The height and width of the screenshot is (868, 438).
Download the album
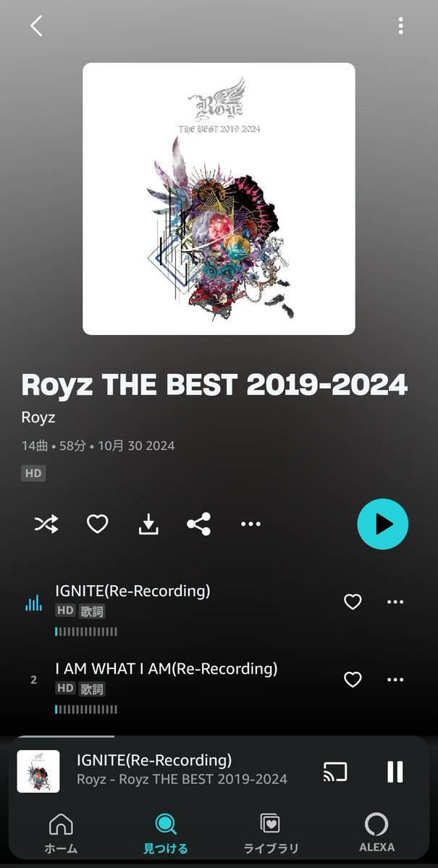148,524
